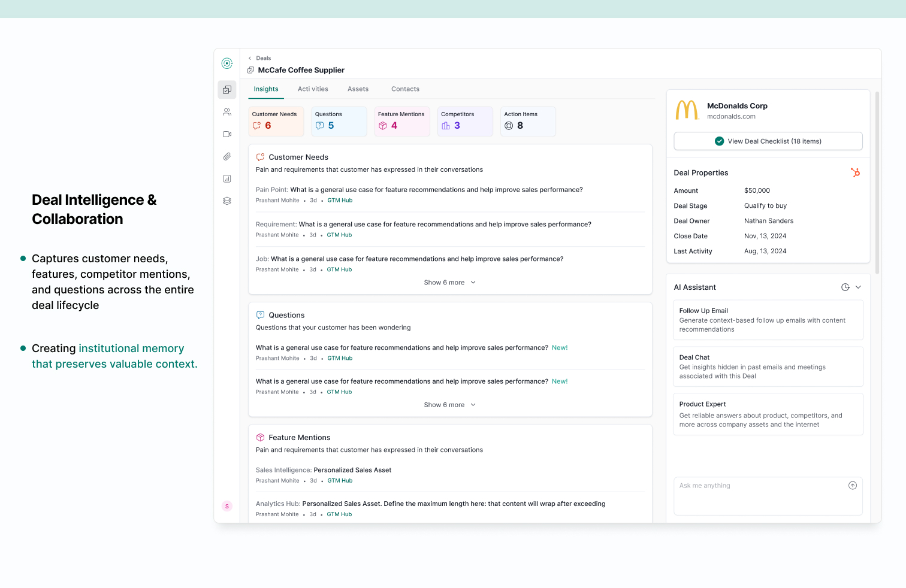Open the Deal Chat assistant card
906x588 pixels.
[x=768, y=366]
